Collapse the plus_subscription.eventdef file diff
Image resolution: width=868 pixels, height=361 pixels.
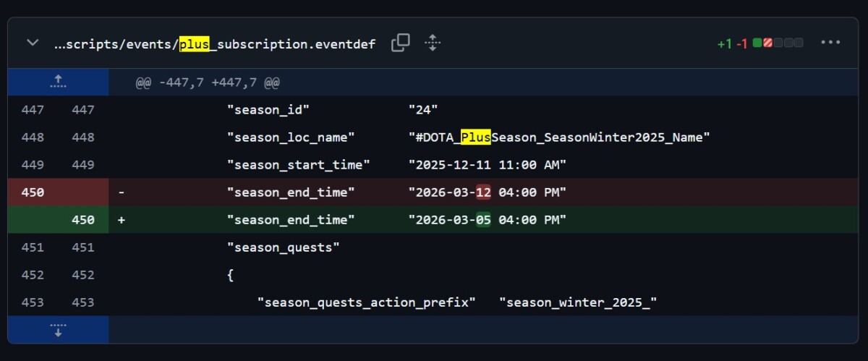(32, 43)
